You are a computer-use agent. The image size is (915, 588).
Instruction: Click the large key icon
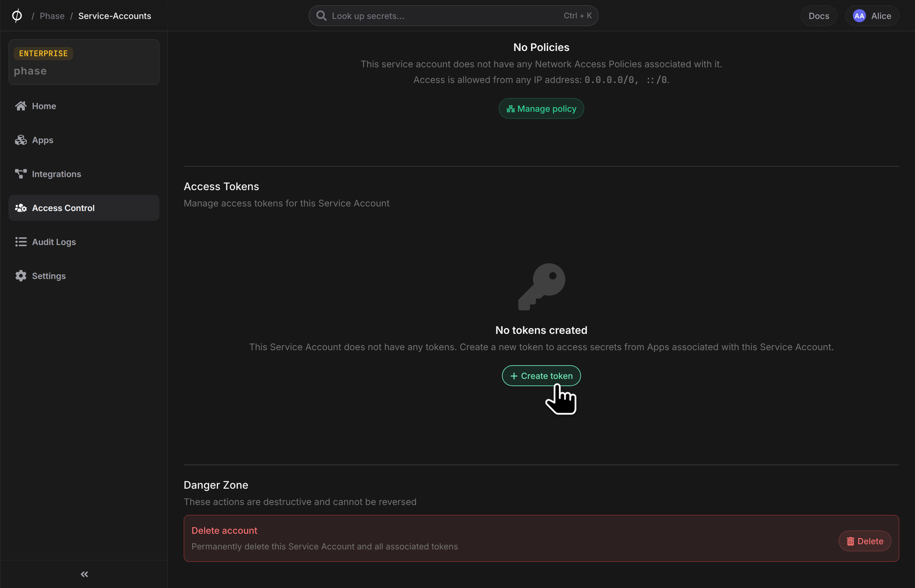click(x=541, y=286)
